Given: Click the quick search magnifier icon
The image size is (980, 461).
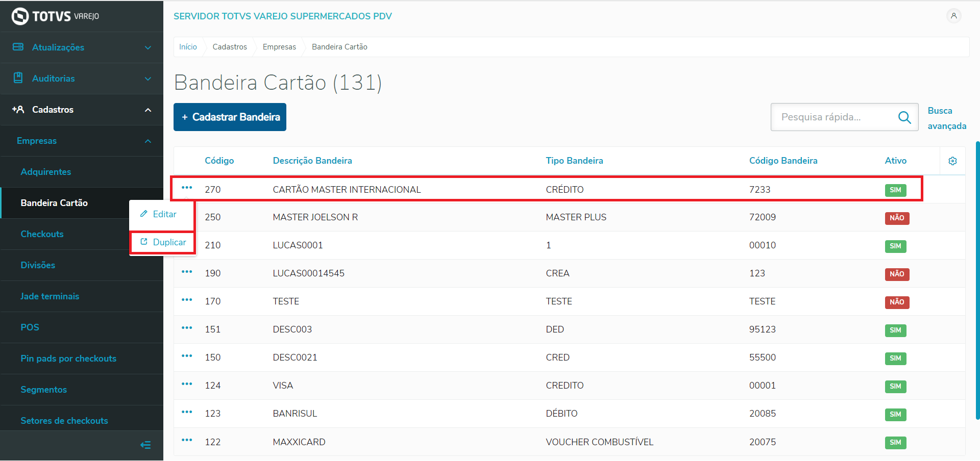Looking at the screenshot, I should point(904,117).
